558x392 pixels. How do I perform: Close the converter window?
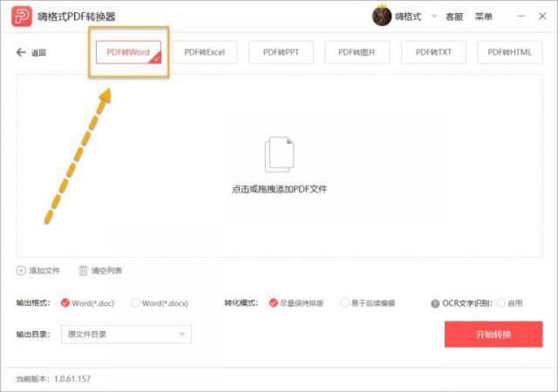[x=542, y=17]
